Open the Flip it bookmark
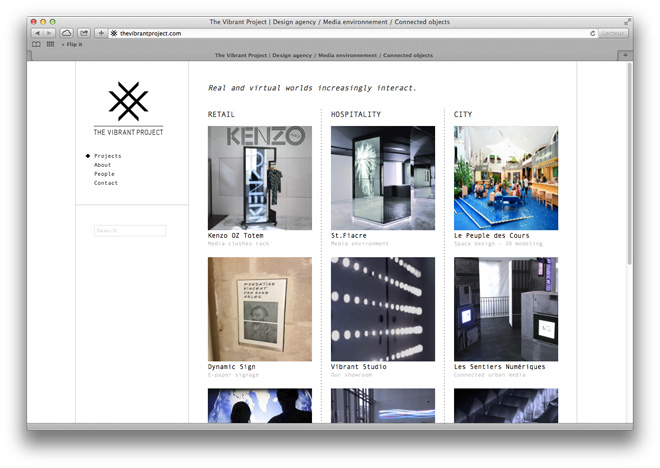Screen dimensions: 660x468 tap(72, 44)
